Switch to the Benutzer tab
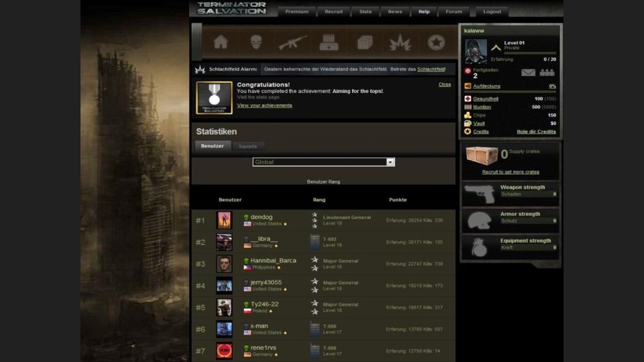The image size is (644, 362). [x=212, y=146]
